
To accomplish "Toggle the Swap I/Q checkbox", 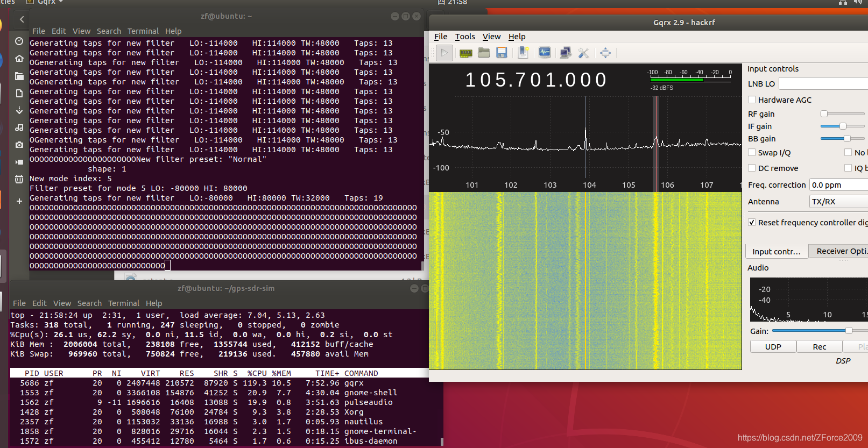I will (x=752, y=152).
